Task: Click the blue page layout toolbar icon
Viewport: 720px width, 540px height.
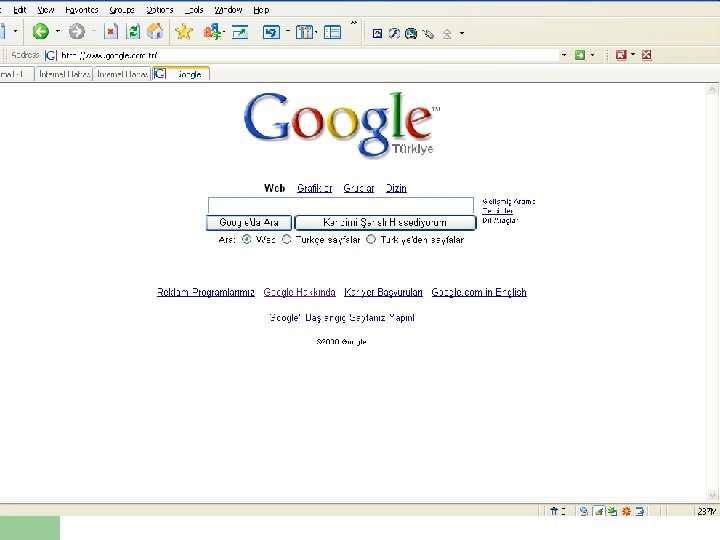Action: [332, 32]
